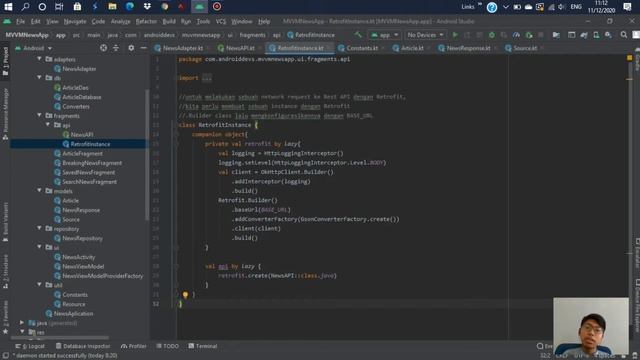Click Project tree vertical scrollbar
Viewport: 640px width, 360px height.
(147, 155)
